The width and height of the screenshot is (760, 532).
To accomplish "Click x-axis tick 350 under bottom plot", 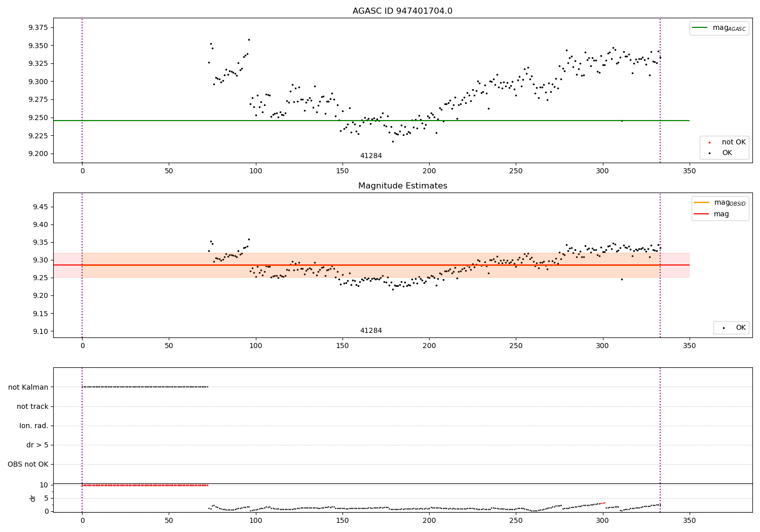I will pos(690,520).
